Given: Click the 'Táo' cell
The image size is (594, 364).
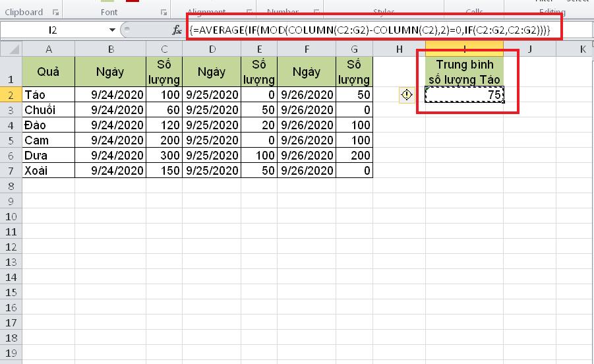Looking at the screenshot, I should [x=49, y=95].
